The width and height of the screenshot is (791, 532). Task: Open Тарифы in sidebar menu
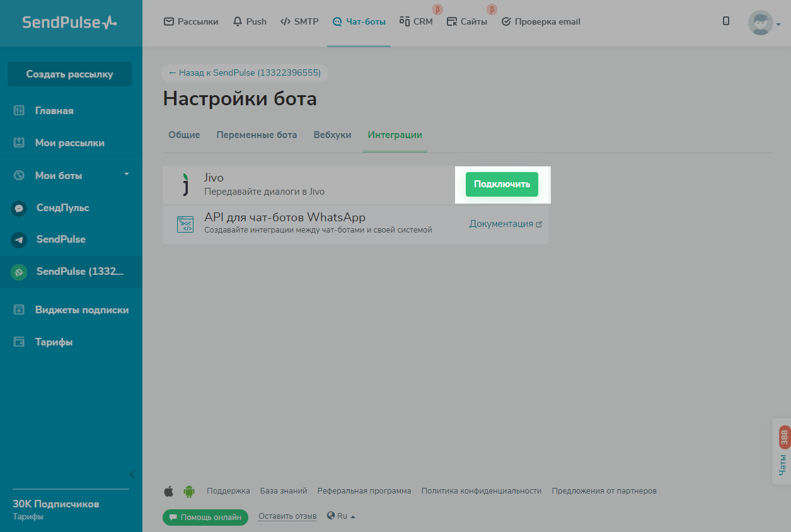click(54, 342)
